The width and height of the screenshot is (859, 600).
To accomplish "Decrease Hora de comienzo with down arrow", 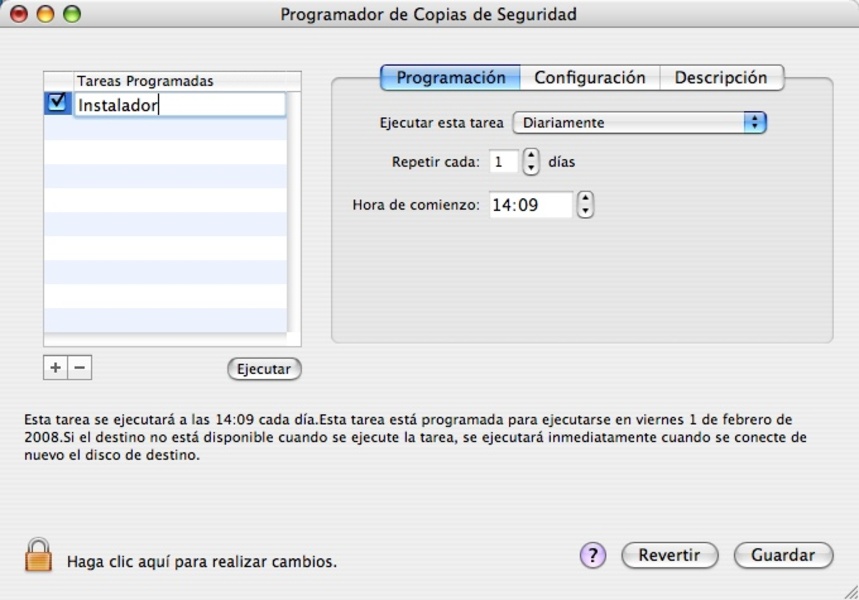I will pos(585,211).
